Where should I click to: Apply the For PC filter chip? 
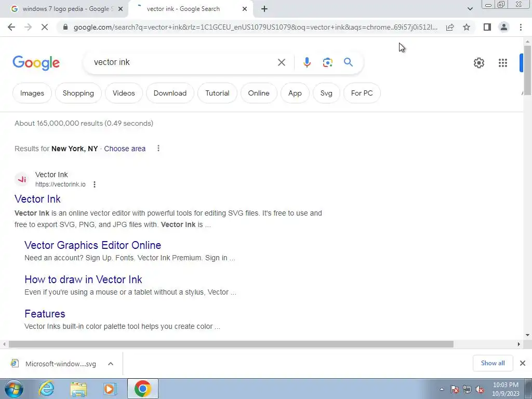coord(362,93)
